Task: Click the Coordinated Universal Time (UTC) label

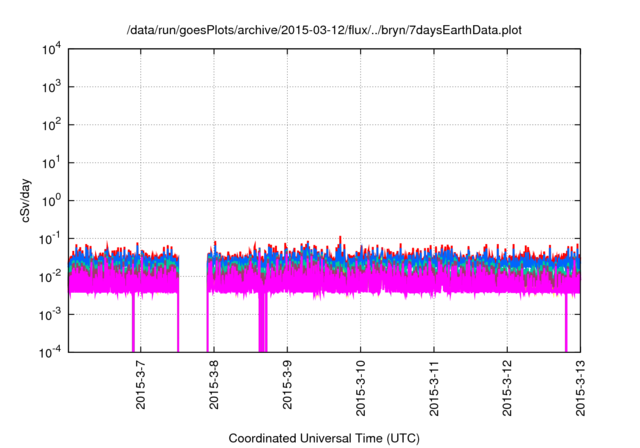Action: pyautogui.click(x=324, y=438)
